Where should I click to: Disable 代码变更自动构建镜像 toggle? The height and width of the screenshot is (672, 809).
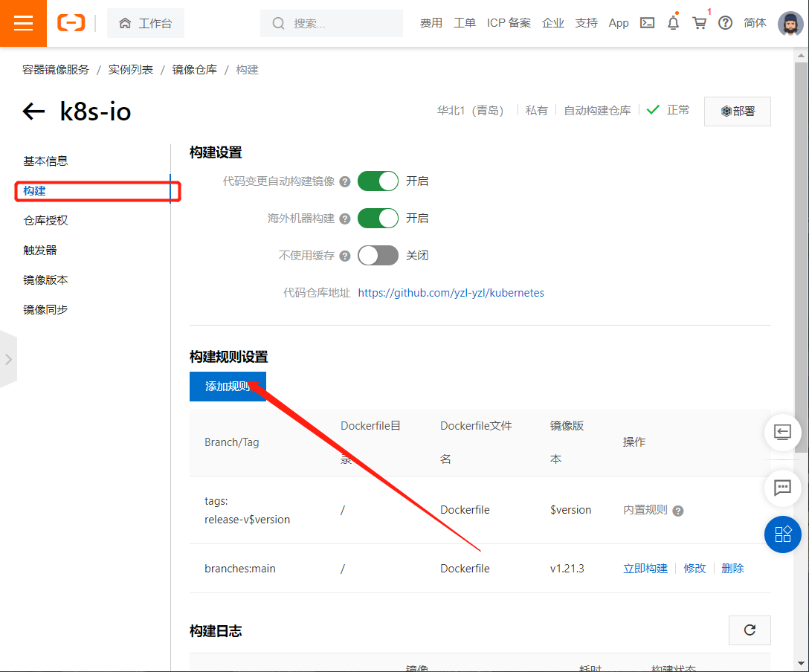378,181
